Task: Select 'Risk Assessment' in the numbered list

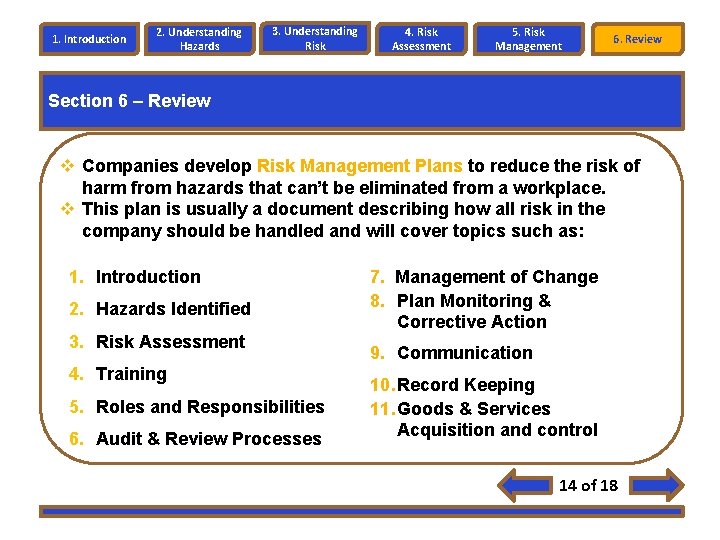Action: pyautogui.click(x=170, y=342)
